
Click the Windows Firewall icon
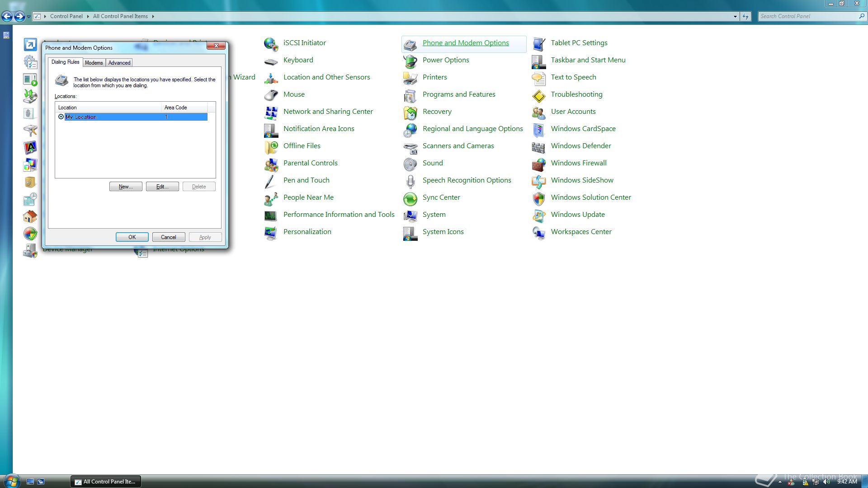click(538, 164)
